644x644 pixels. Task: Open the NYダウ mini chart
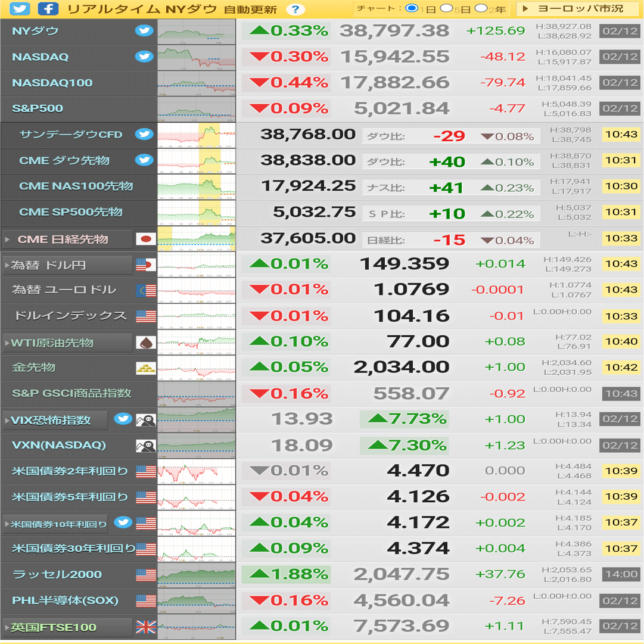point(197,32)
